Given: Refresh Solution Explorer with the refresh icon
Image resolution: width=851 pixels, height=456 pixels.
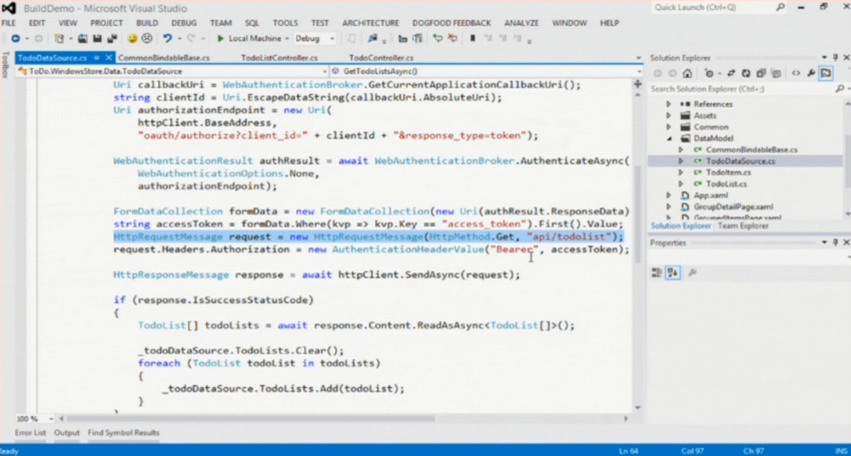Looking at the screenshot, I should coord(746,73).
